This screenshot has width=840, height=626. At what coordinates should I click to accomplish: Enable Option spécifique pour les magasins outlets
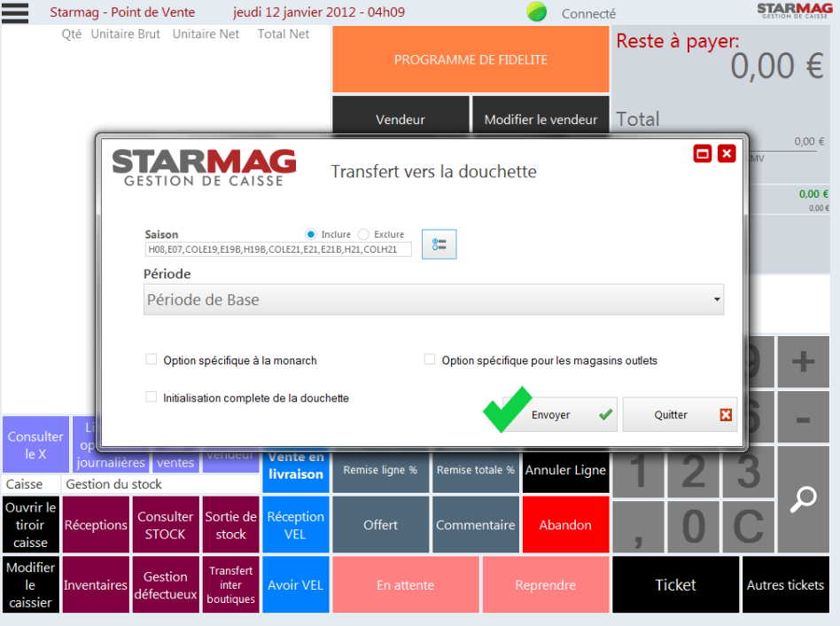pyautogui.click(x=430, y=360)
